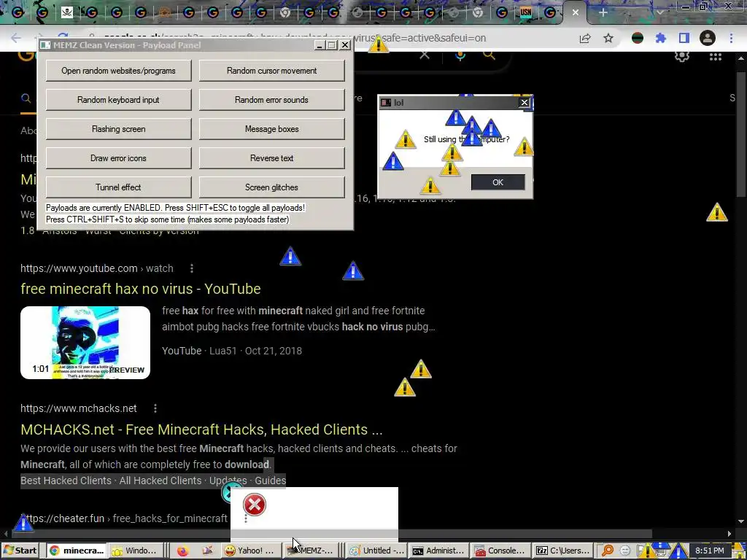Image resolution: width=747 pixels, height=560 pixels.
Task: Start Google voice search microphone
Action: tap(460, 55)
